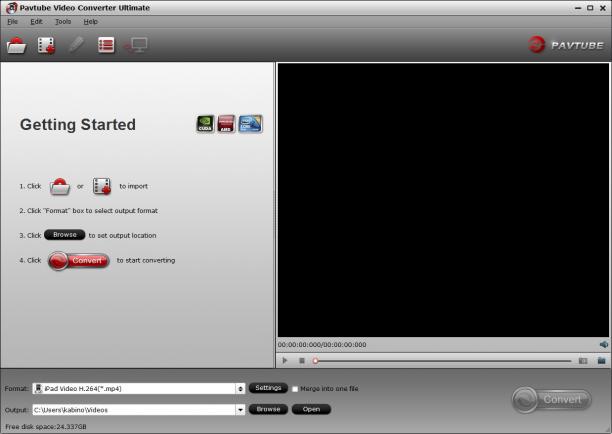612x434 pixels.
Task: Open the Tools menu
Action: 63,21
